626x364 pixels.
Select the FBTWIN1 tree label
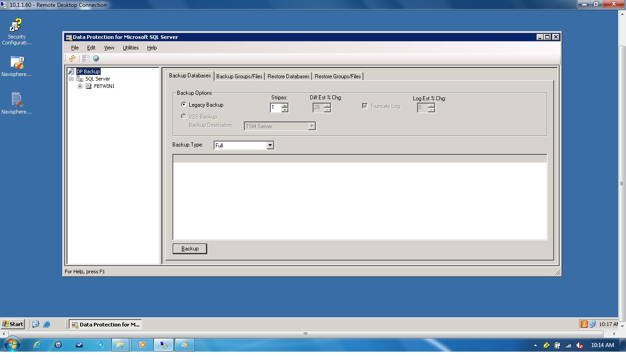(104, 86)
